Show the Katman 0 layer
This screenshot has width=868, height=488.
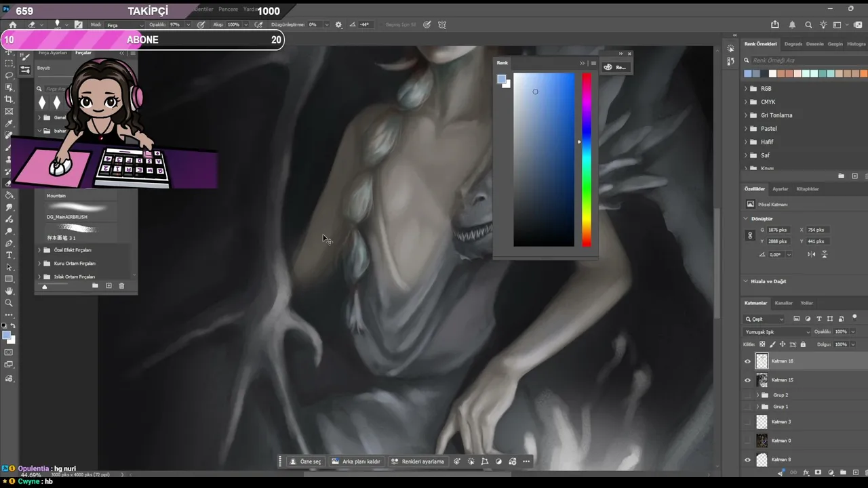(x=748, y=441)
